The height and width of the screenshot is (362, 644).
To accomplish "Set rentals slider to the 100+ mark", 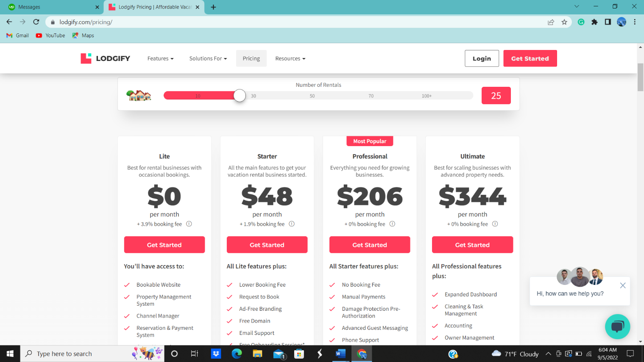I will click(x=427, y=96).
